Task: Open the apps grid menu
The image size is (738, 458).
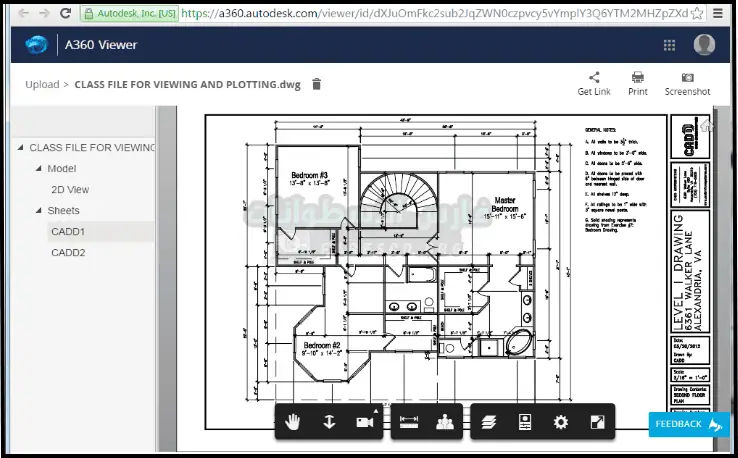Action: point(669,45)
